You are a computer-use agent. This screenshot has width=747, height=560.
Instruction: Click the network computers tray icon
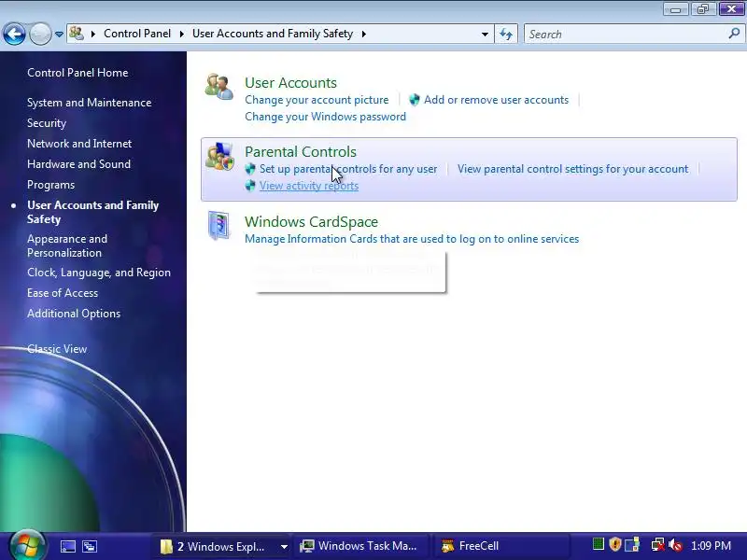[632, 545]
